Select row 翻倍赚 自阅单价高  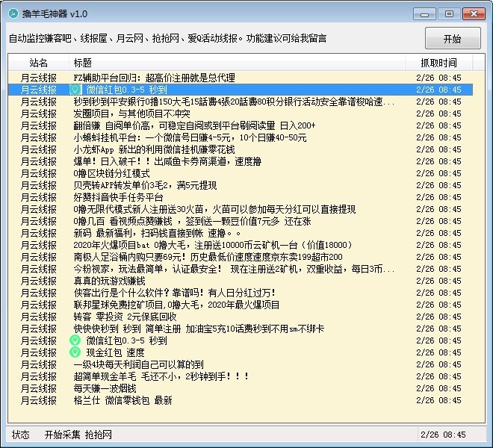point(241,125)
